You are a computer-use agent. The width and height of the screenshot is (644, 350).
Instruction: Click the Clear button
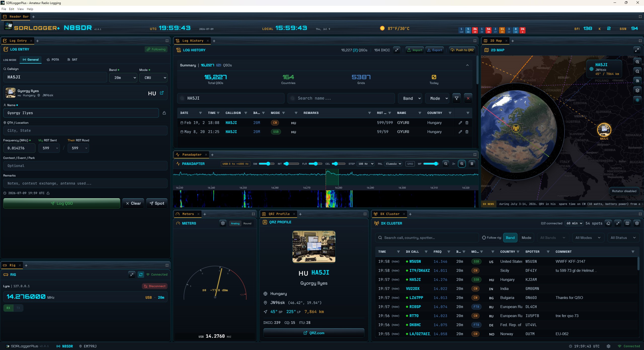point(133,203)
